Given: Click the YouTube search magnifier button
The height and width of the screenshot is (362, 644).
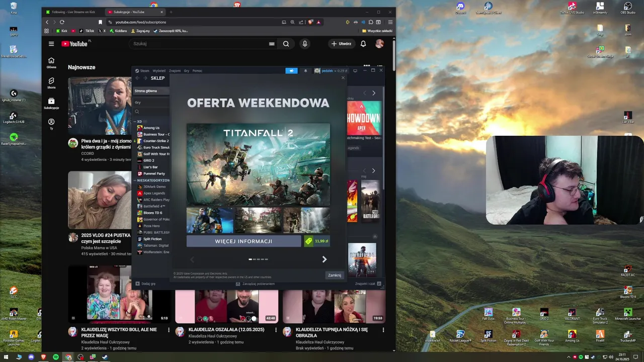Looking at the screenshot, I should (286, 44).
